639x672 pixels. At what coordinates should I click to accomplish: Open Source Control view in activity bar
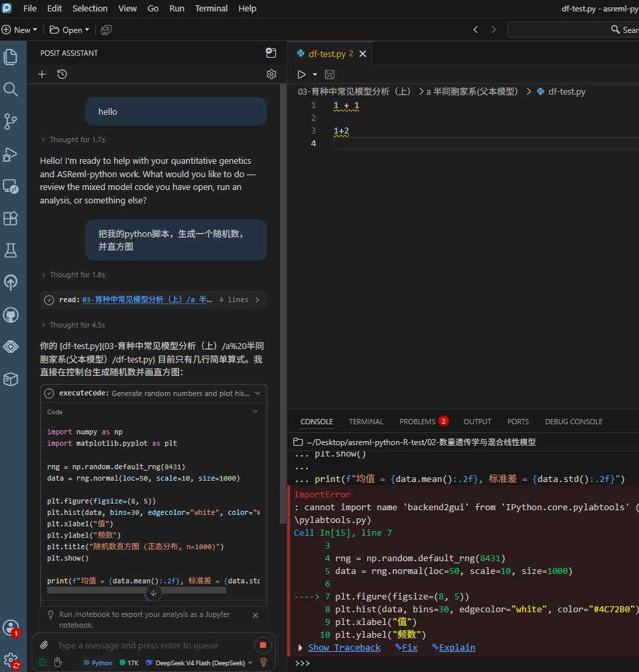click(11, 122)
